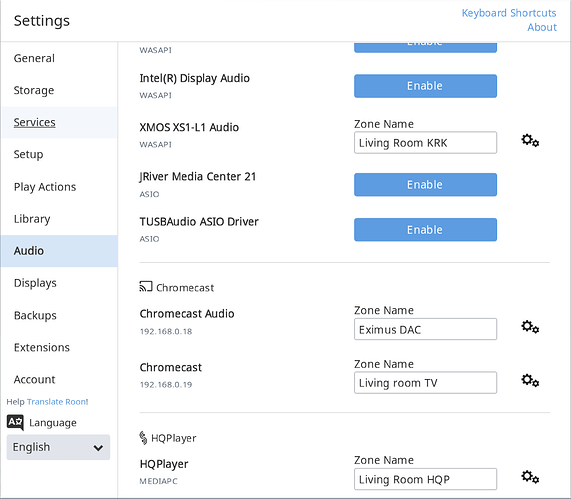The height and width of the screenshot is (499, 571).
Task: Open the Setup settings tab
Action: coord(59,154)
